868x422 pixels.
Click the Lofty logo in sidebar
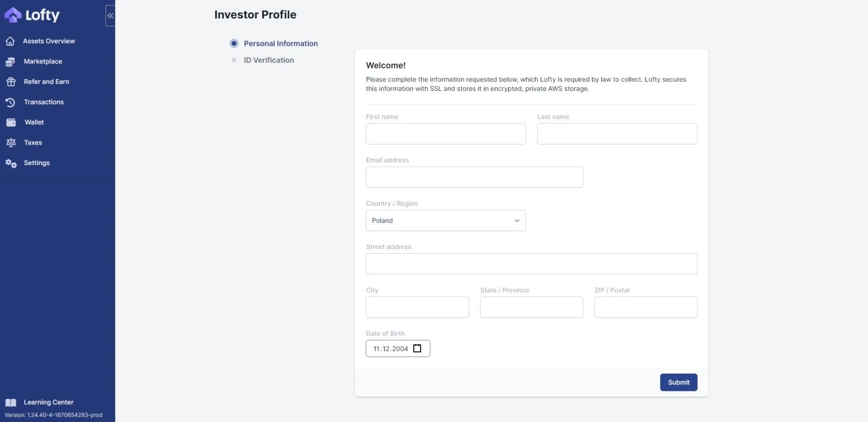[x=32, y=15]
